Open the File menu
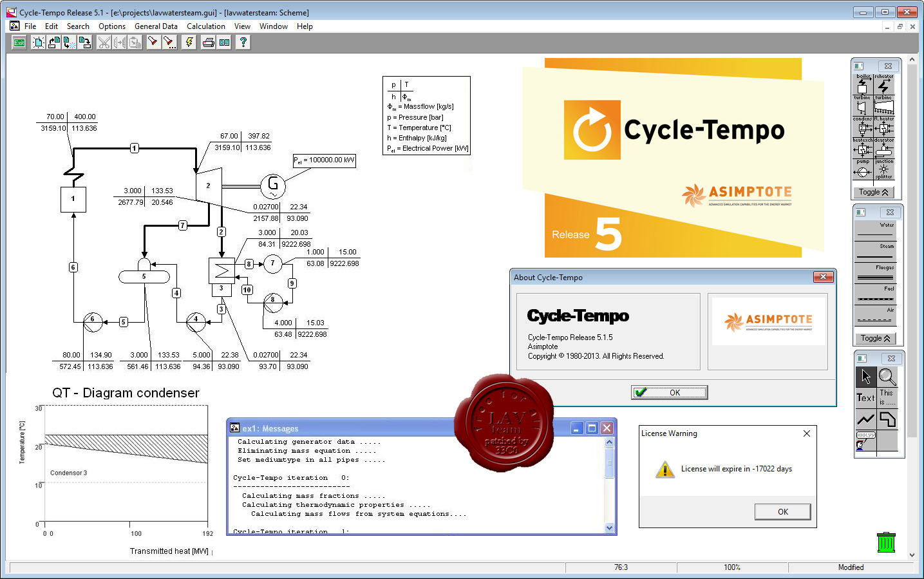Screen dimensions: 924x579 [x=30, y=26]
